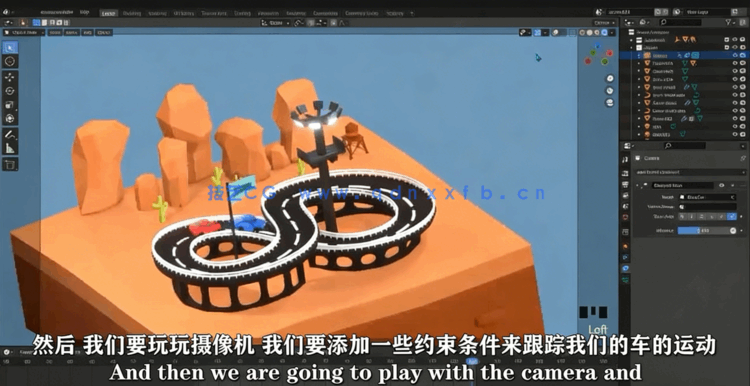Switch to Wireframe viewport shading

point(582,33)
